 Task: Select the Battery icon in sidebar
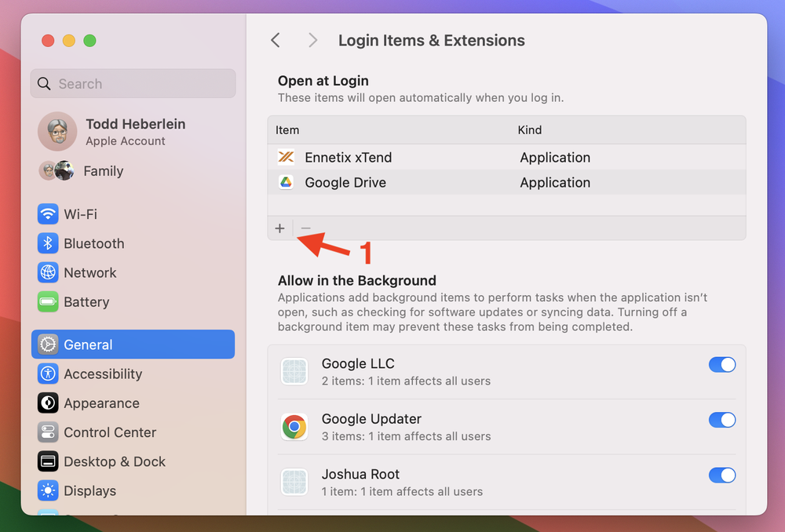(x=48, y=302)
